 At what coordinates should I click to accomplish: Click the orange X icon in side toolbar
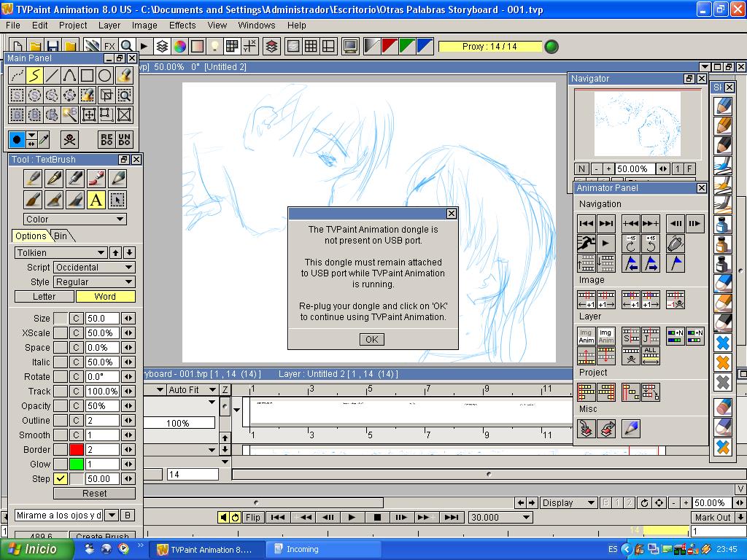click(723, 363)
